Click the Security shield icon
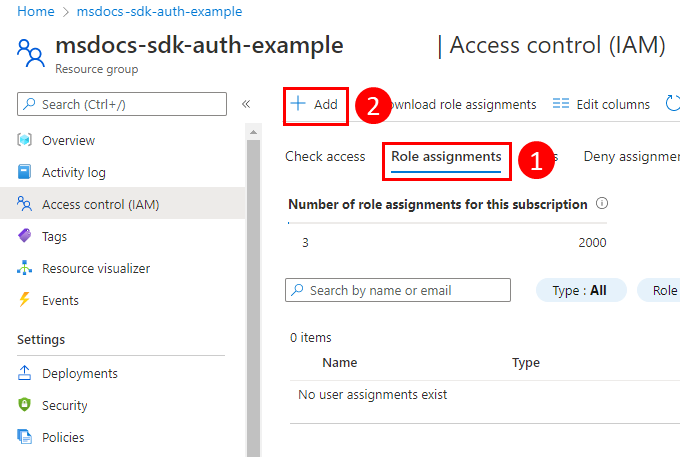The image size is (680, 457). point(25,405)
